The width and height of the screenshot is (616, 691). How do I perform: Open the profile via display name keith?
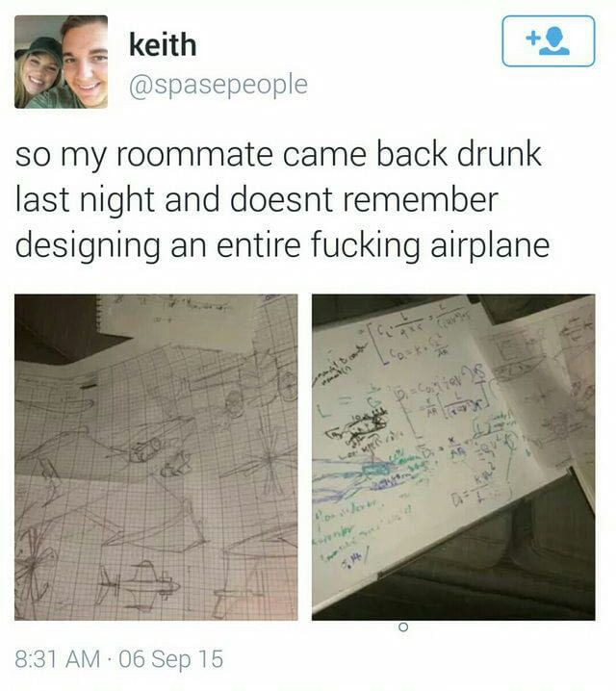pyautogui.click(x=163, y=44)
